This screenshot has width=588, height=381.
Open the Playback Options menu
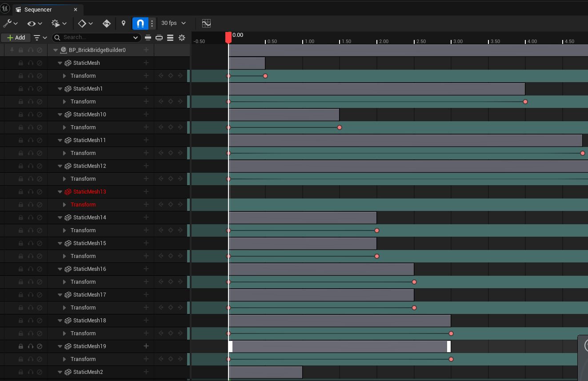click(59, 23)
